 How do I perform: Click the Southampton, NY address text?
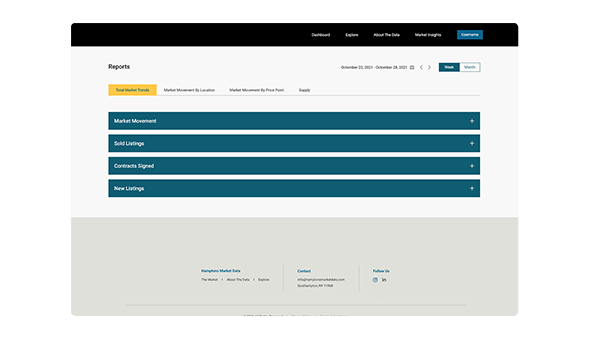315,286
